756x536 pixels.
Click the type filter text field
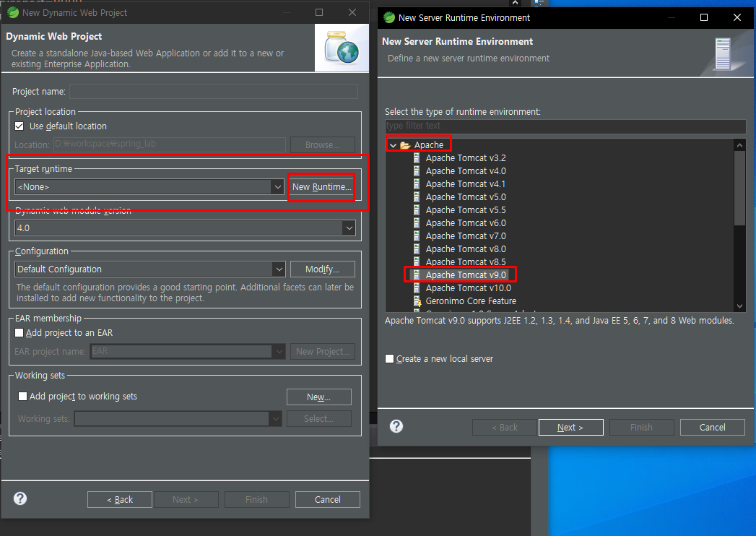(x=565, y=126)
